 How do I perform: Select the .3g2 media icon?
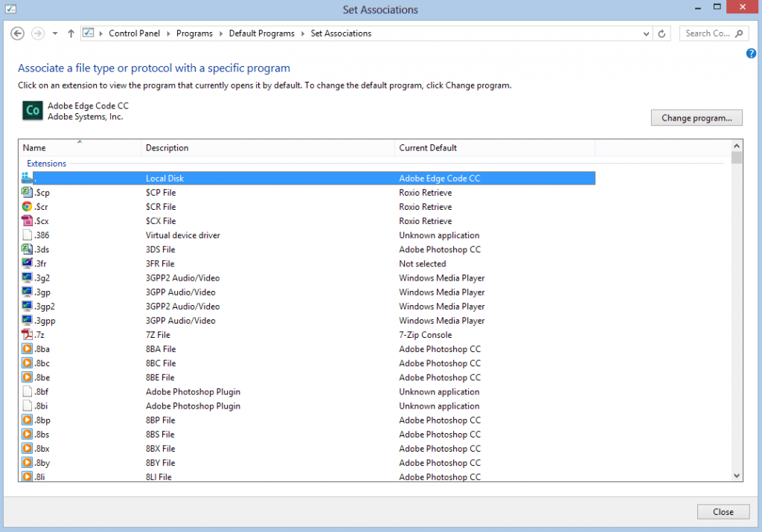click(27, 278)
